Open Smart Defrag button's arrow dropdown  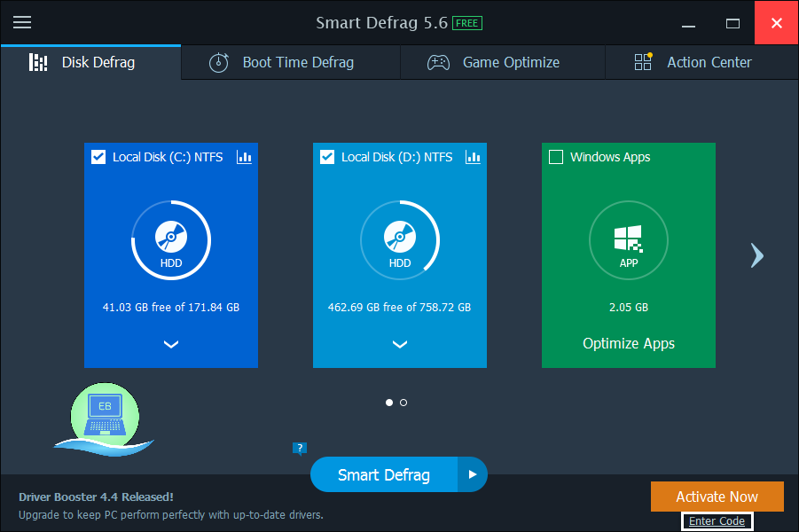pyautogui.click(x=473, y=474)
